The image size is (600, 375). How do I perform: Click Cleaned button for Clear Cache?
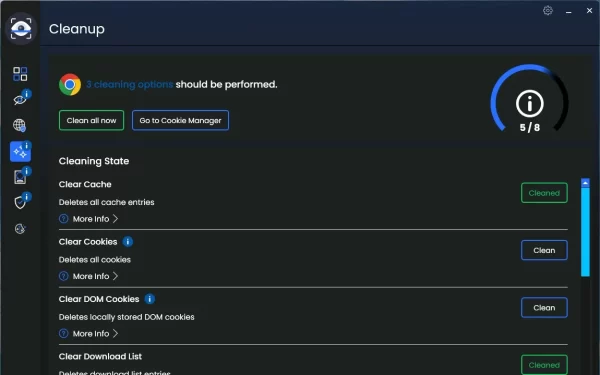pyautogui.click(x=544, y=193)
